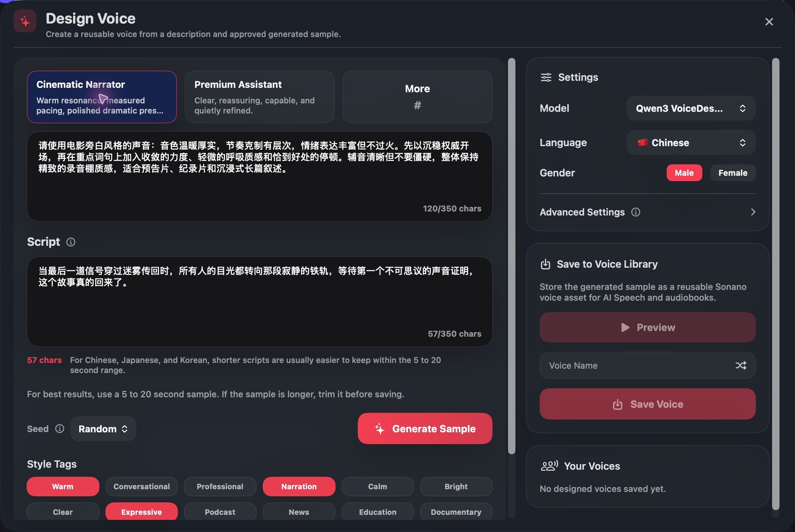
Task: Select the Cinematic Narrator preset
Action: [102, 97]
